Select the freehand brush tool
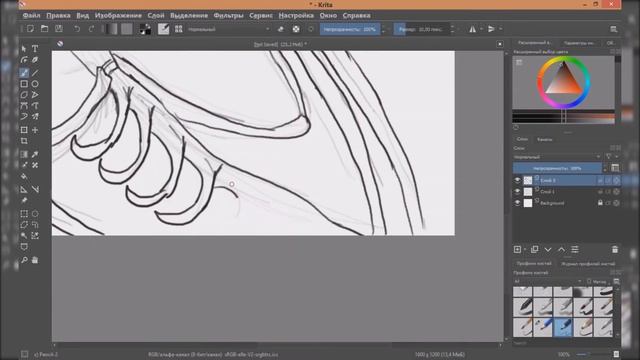 point(24,73)
